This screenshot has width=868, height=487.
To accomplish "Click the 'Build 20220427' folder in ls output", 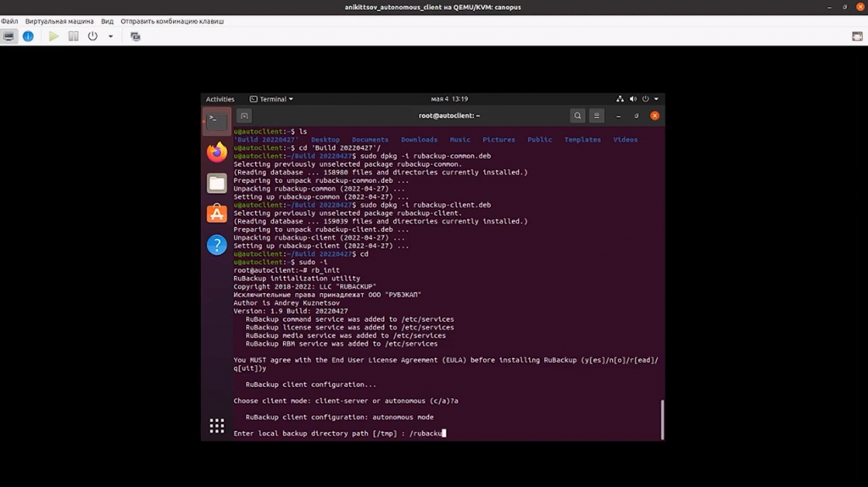I will [265, 140].
